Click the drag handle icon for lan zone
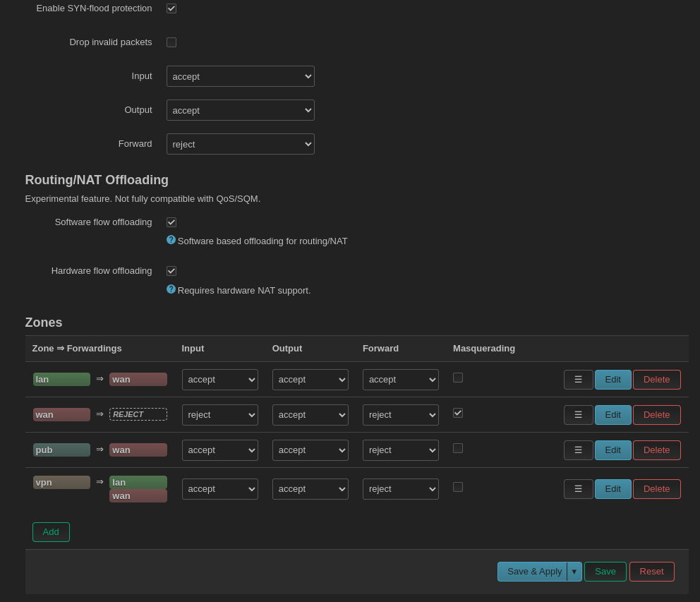700x602 pixels. tap(578, 380)
